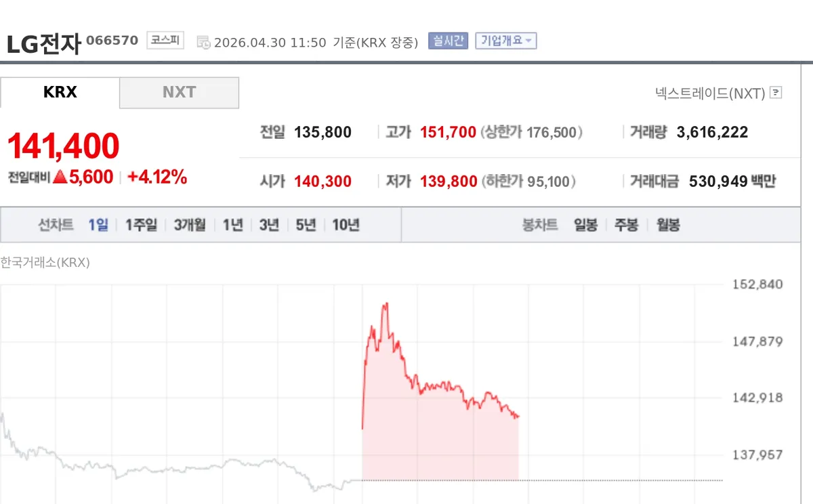This screenshot has height=504, width=813.
Task: Enable the 실시간 real-time quote mode
Action: (x=447, y=41)
